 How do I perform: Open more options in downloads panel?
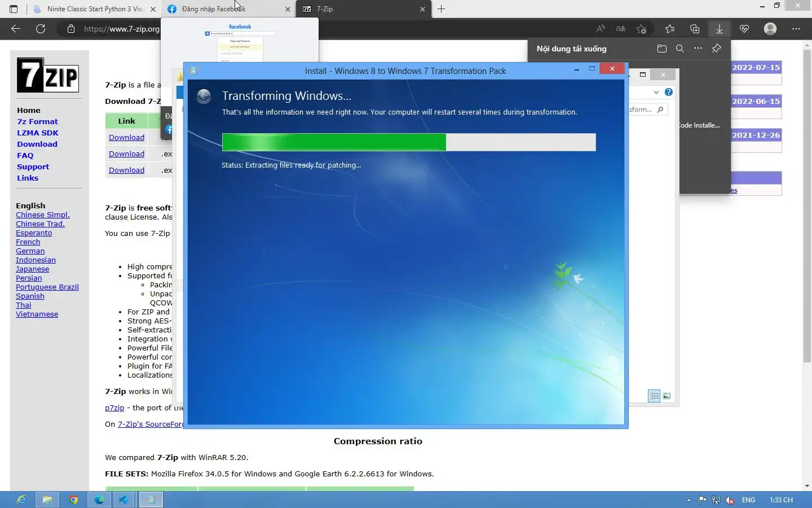pos(698,49)
